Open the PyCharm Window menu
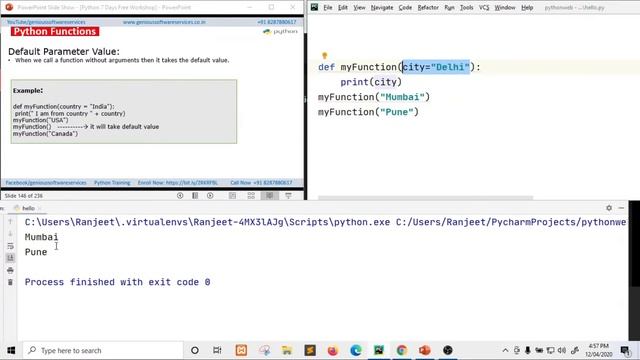The image size is (640, 360). pos(504,7)
